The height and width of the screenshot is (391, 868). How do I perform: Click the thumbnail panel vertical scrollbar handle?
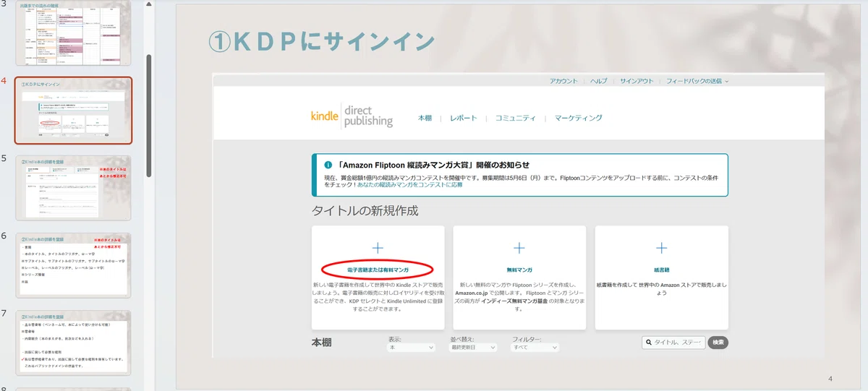[x=149, y=116]
